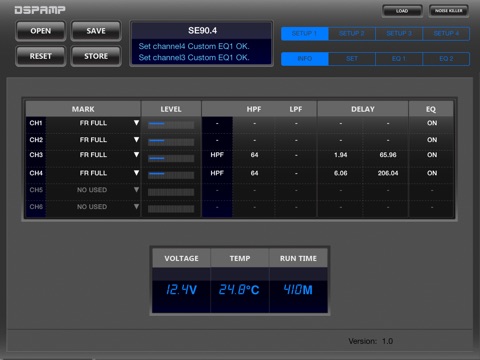Click CH3 delay value 1.94

(x=341, y=155)
